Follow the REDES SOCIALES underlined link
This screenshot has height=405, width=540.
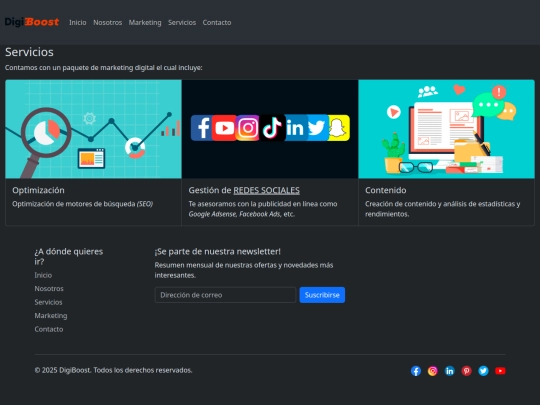pyautogui.click(x=266, y=190)
